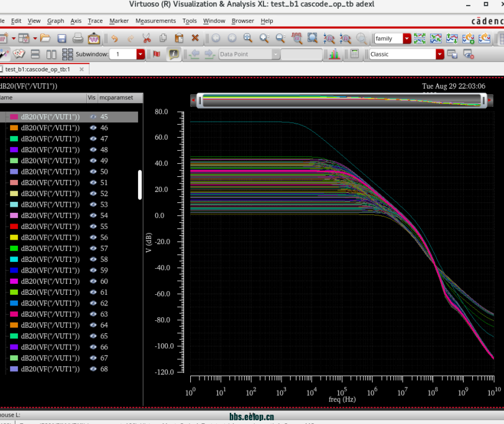The image size is (504, 424).
Task: Hide trace mcparamset 66
Action: [93, 347]
